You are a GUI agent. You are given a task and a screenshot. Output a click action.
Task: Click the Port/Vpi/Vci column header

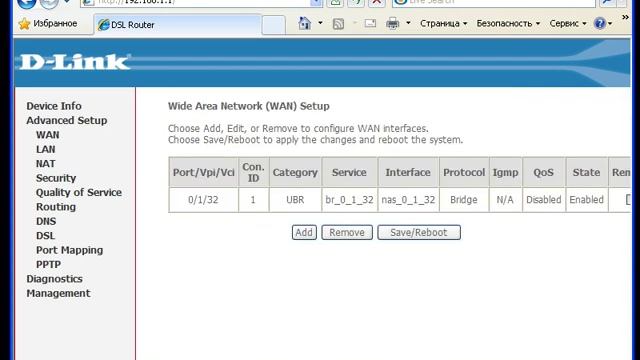pos(203,172)
